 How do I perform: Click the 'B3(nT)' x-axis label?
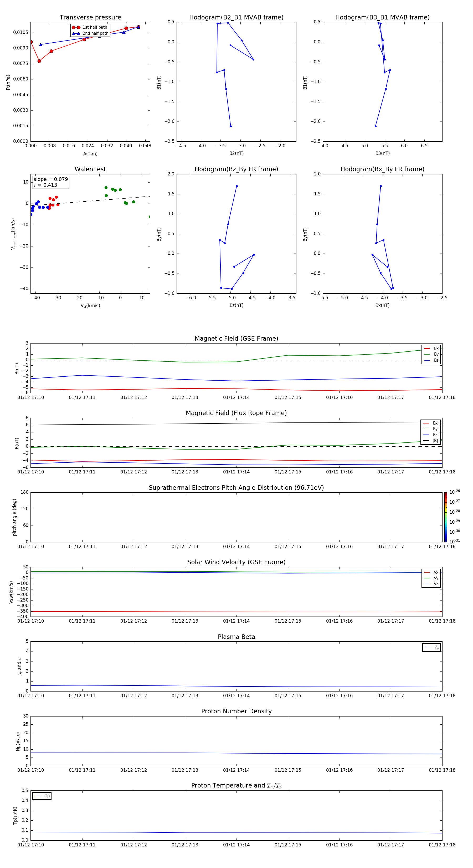point(382,154)
